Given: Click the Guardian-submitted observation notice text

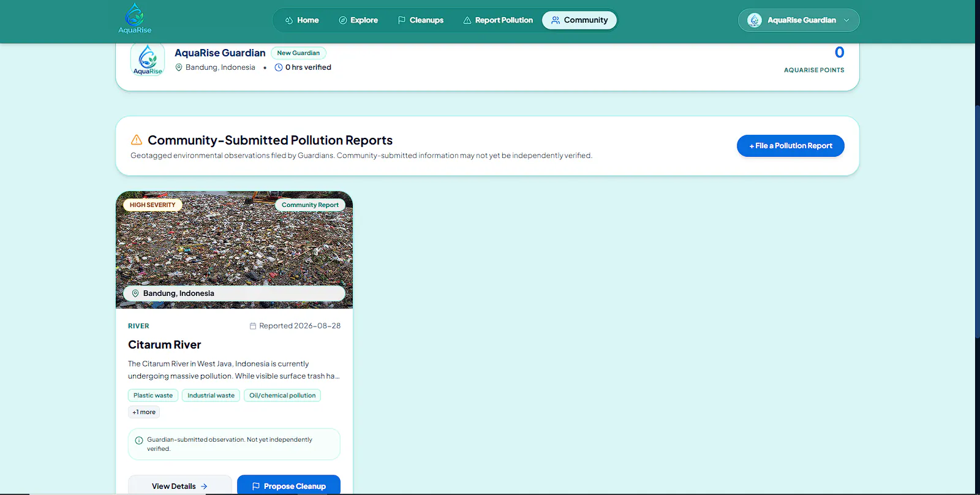Looking at the screenshot, I should (230, 444).
